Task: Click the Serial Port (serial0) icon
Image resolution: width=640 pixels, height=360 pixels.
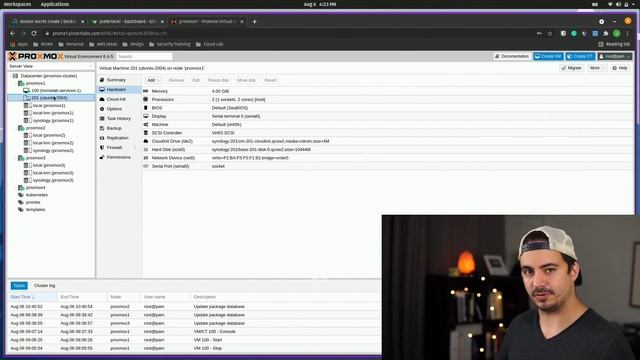Action: [x=146, y=166]
